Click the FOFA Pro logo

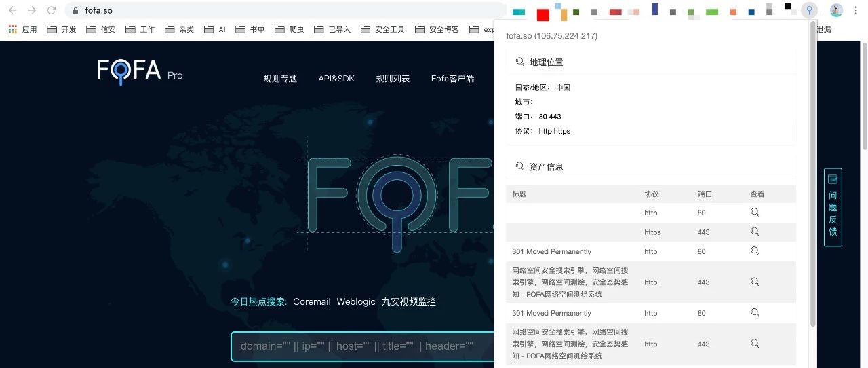(x=140, y=72)
